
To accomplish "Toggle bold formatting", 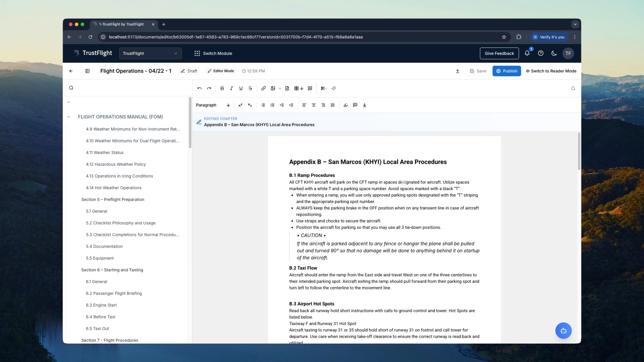I will click(x=222, y=88).
